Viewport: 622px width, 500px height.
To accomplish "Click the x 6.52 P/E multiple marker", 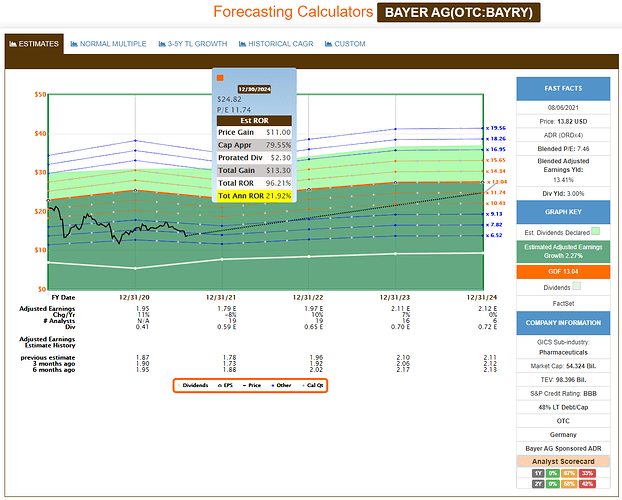I will (x=494, y=235).
